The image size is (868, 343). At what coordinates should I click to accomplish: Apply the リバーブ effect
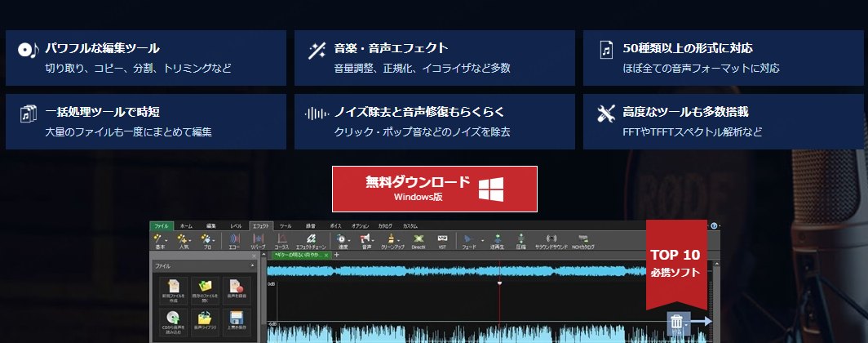click(x=258, y=240)
